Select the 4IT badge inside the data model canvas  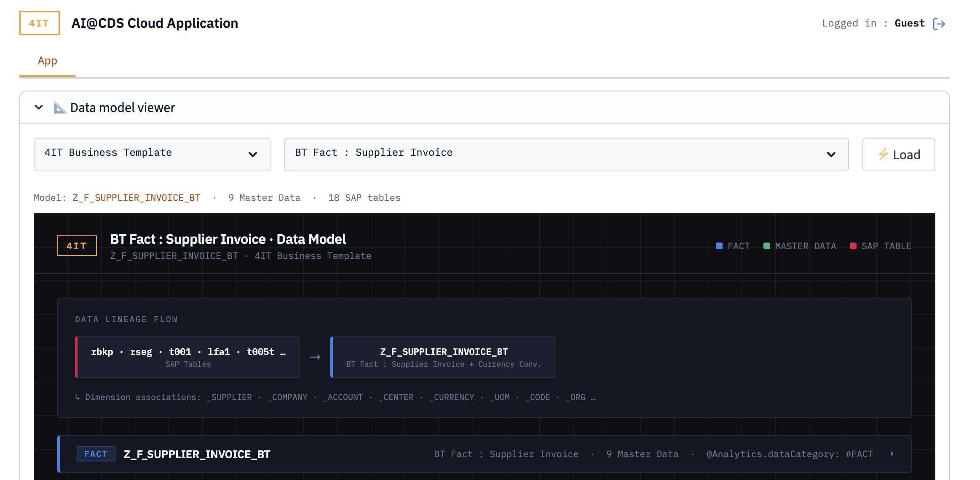coord(77,245)
